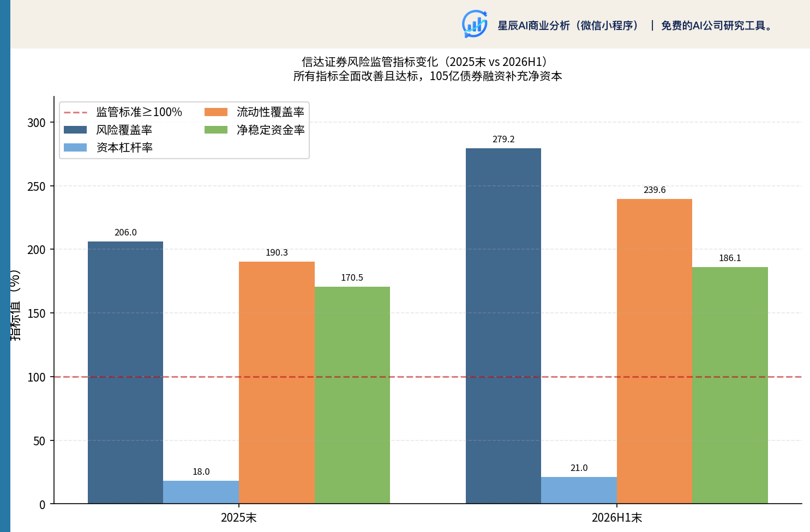The height and width of the screenshot is (532, 810).
Task: Click the 2025末 dark blue bar
Action: click(x=125, y=372)
